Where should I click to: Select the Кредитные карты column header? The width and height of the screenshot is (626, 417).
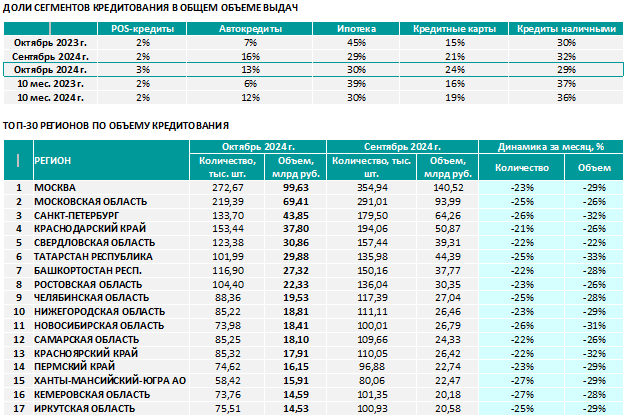point(454,29)
